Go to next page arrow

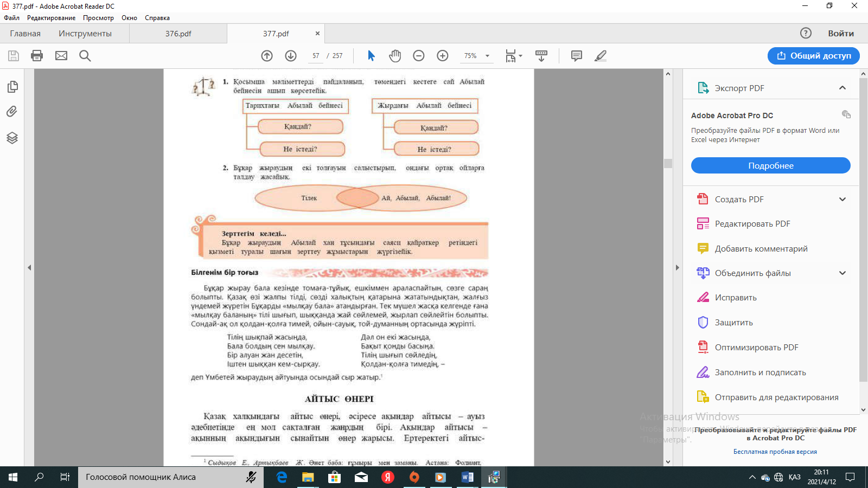coord(291,56)
